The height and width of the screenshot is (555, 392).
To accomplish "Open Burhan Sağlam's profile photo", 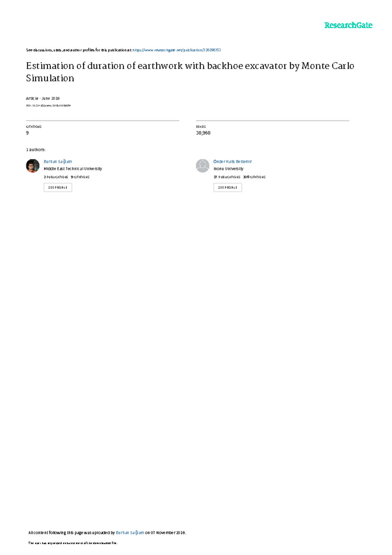I will [x=33, y=166].
